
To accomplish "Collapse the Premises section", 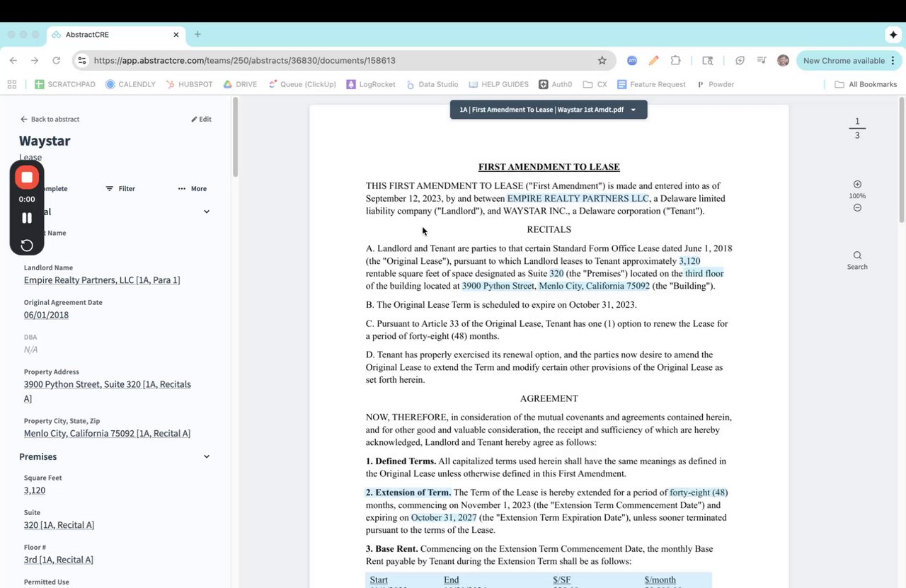I will tap(207, 456).
